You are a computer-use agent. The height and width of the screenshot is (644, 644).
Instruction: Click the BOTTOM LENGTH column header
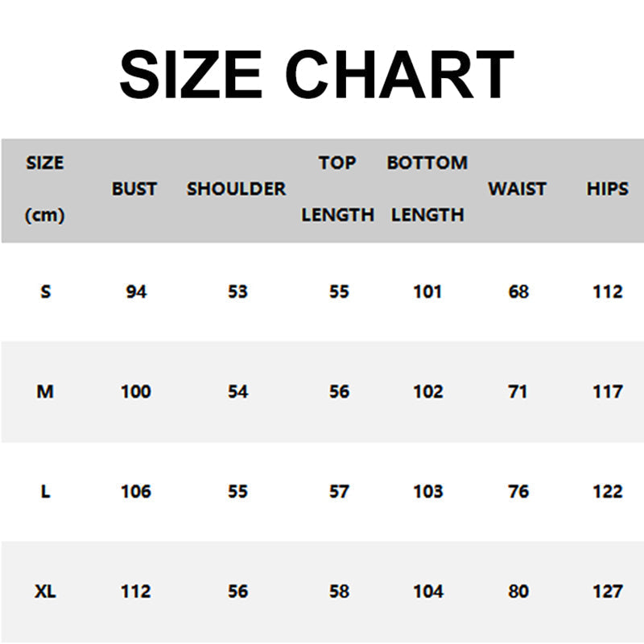tap(427, 189)
